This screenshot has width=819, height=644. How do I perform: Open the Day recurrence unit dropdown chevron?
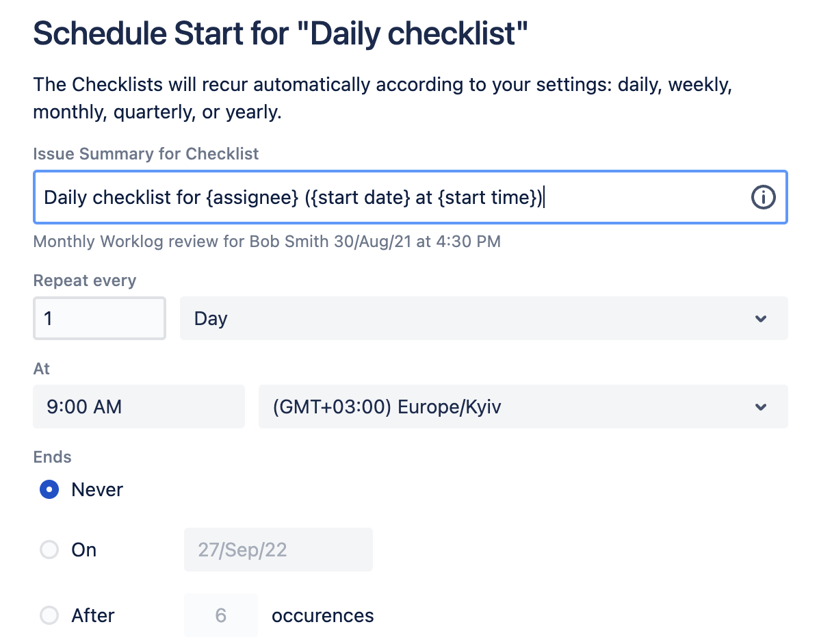[759, 318]
